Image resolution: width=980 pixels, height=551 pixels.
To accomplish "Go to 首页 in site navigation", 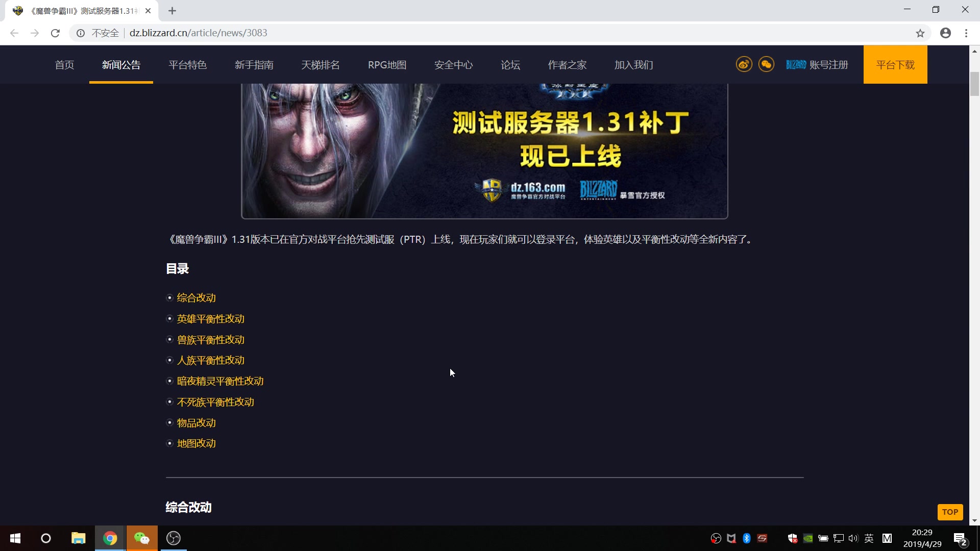I will pos(64,65).
